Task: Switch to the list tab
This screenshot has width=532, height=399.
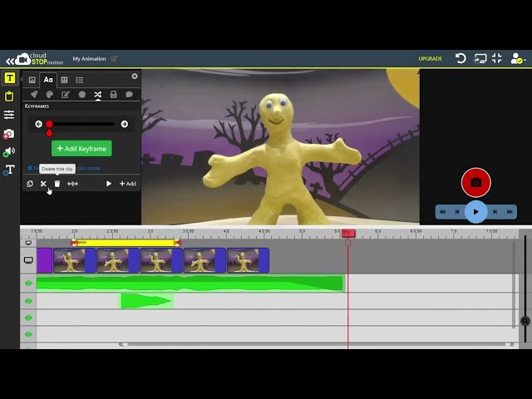Action: coord(80,80)
